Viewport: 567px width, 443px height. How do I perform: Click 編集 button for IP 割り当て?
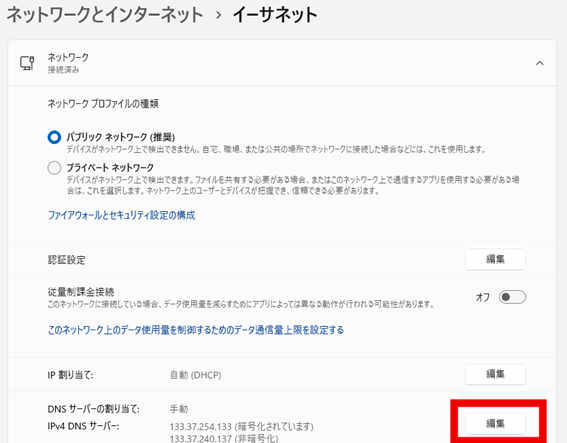495,374
